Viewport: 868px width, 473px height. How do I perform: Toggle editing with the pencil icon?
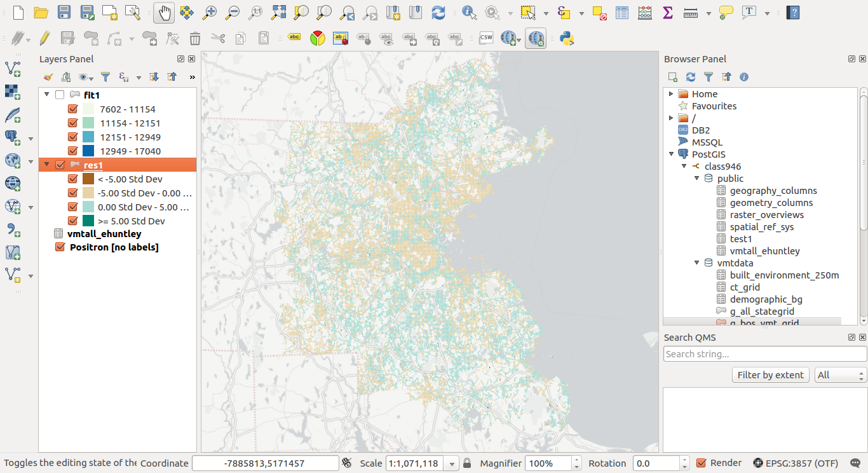tap(44, 39)
